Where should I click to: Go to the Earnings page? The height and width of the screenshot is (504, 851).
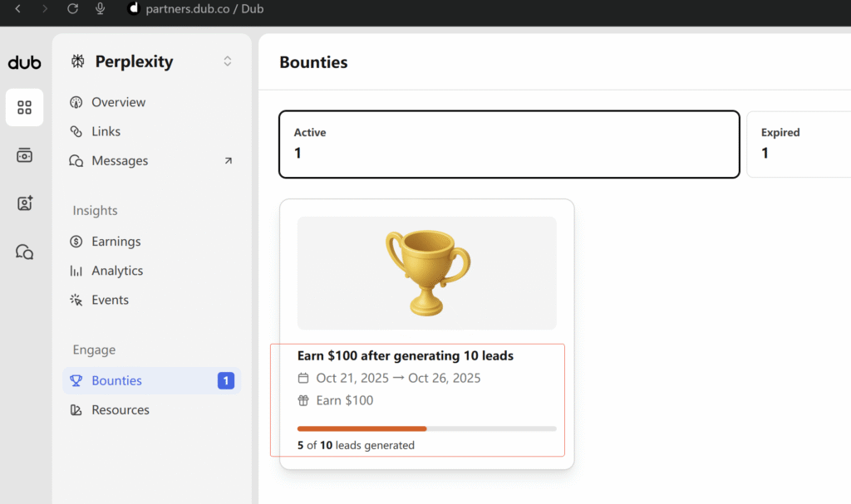tap(116, 242)
